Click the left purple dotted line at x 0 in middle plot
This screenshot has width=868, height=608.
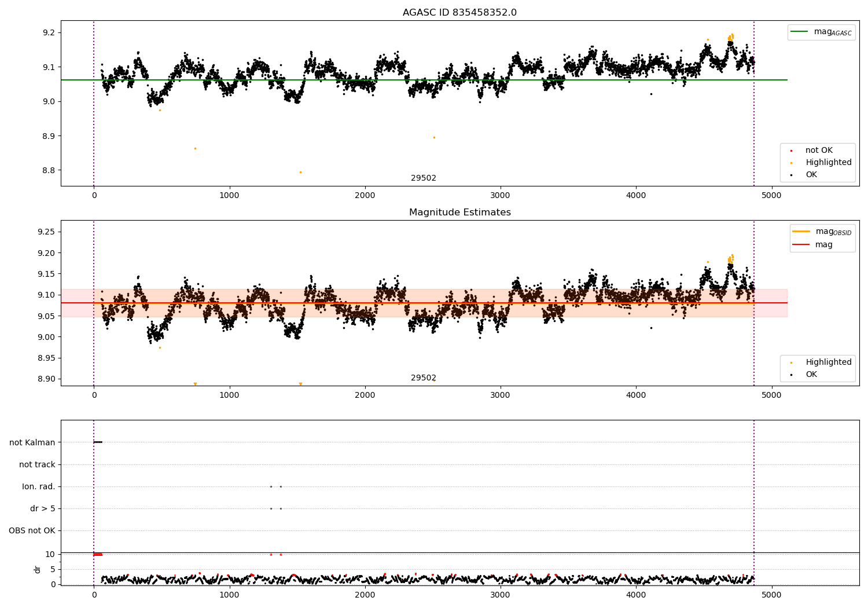[94, 303]
